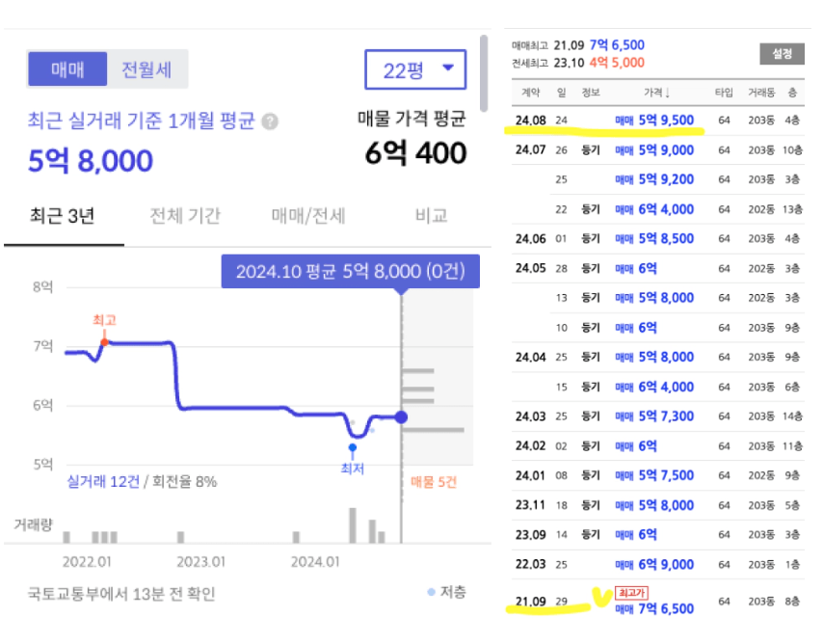Select the 매매 toggle button
The image size is (823, 644).
pos(67,68)
